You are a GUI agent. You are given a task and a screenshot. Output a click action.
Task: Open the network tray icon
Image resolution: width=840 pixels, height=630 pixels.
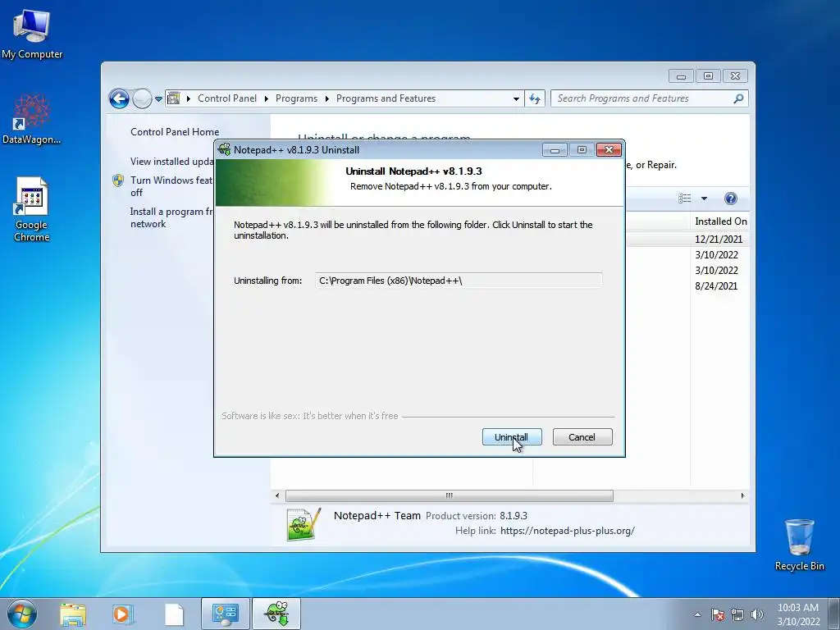click(x=737, y=614)
